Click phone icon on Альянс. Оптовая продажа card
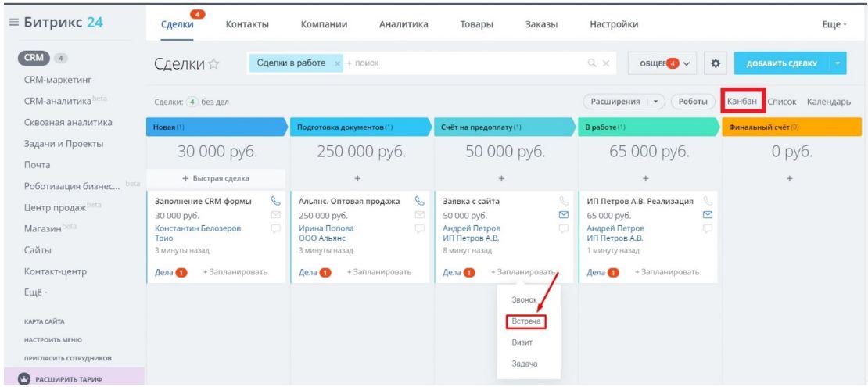868x387 pixels. (420, 201)
